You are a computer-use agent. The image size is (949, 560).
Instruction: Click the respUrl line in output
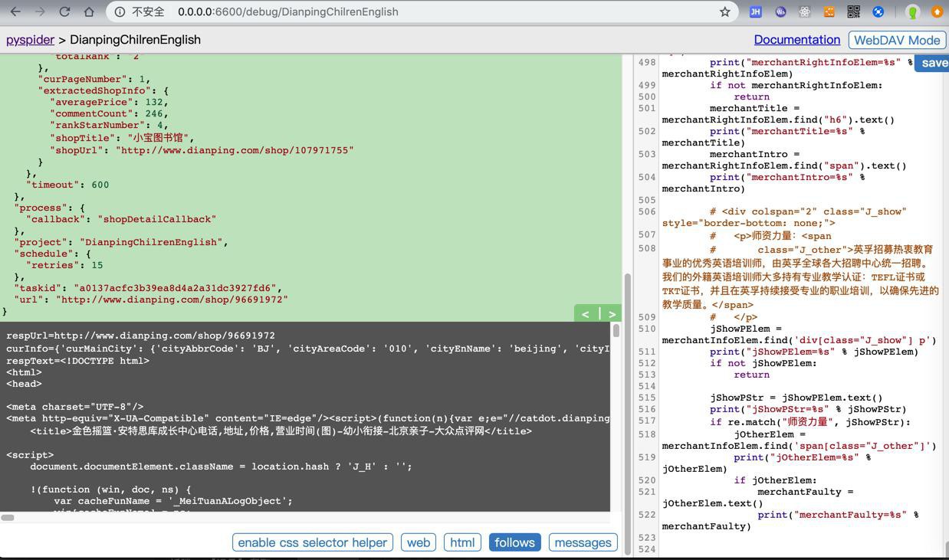click(x=140, y=336)
